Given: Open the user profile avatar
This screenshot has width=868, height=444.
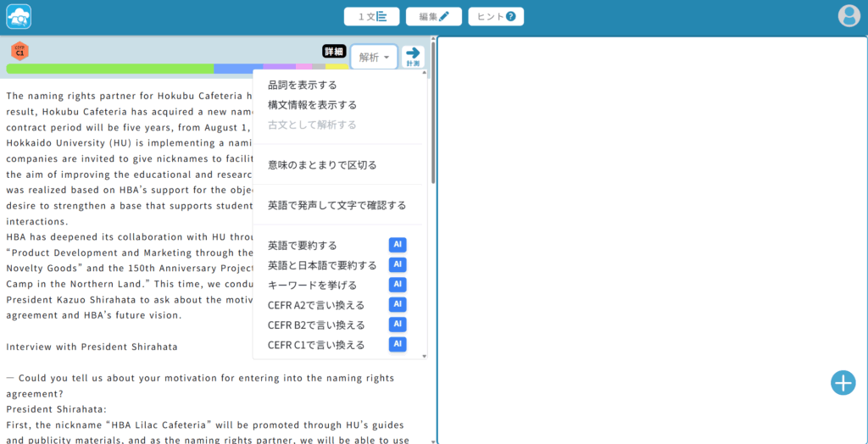Looking at the screenshot, I should [x=849, y=16].
